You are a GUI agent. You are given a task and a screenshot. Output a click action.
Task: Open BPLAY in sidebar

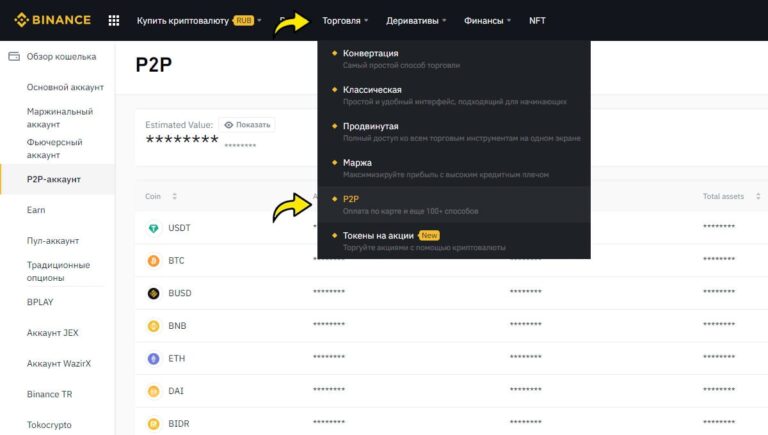[40, 302]
